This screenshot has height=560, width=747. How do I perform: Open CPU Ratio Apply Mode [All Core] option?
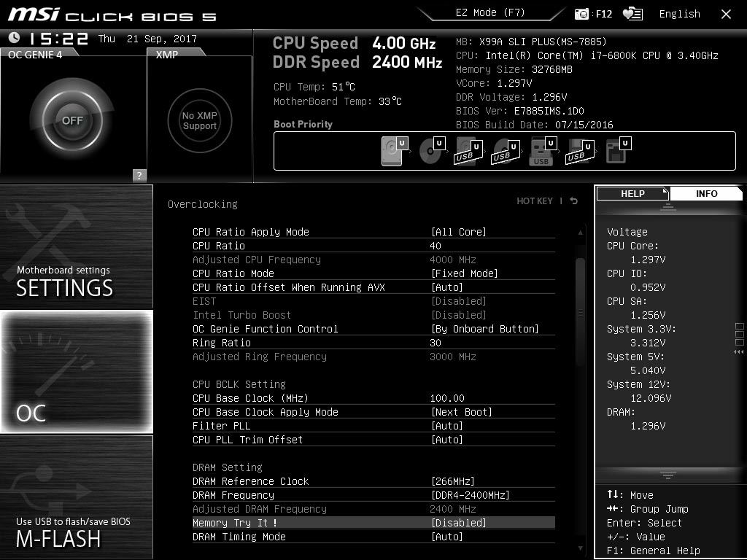[373, 232]
